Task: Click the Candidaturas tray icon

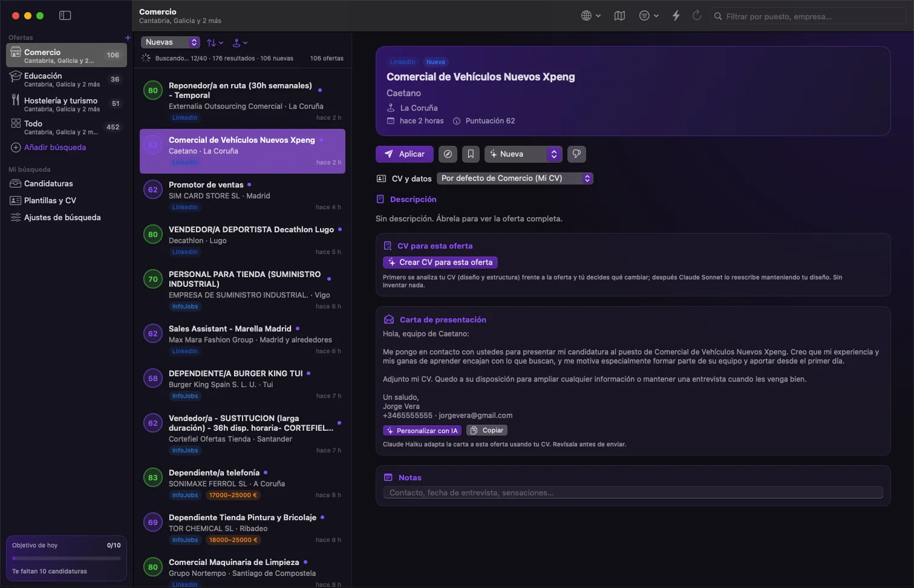Action: 16,183
